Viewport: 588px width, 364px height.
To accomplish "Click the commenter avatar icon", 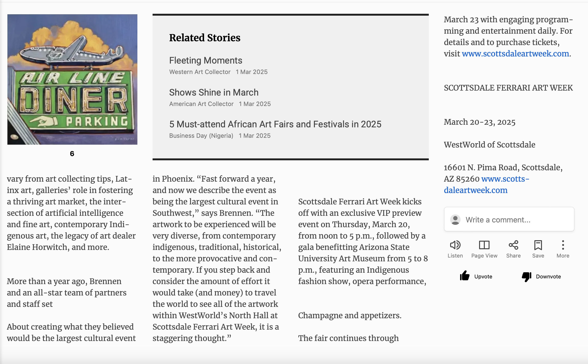I will click(455, 220).
